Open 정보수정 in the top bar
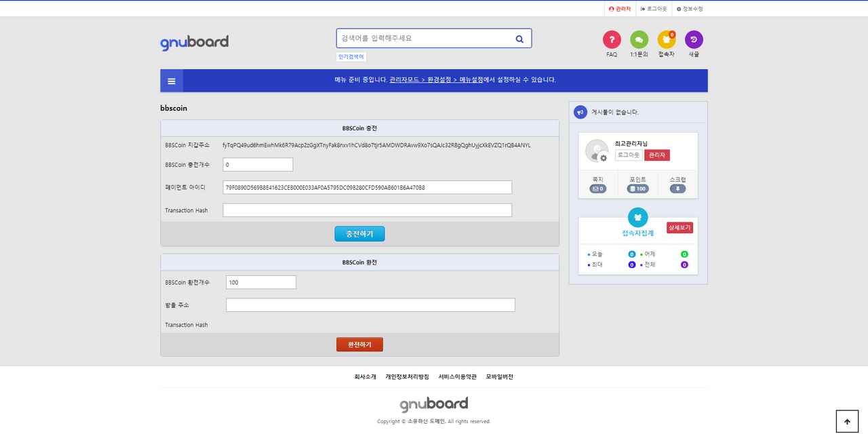 pyautogui.click(x=690, y=9)
